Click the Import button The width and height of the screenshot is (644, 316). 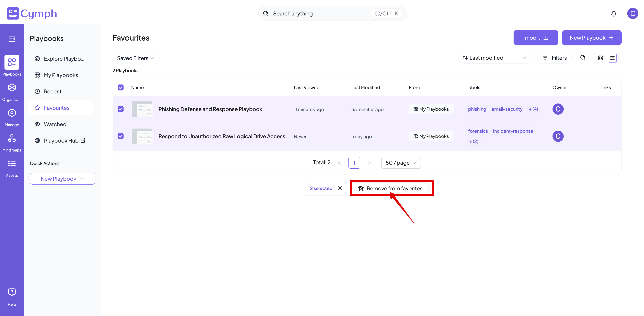coord(536,38)
